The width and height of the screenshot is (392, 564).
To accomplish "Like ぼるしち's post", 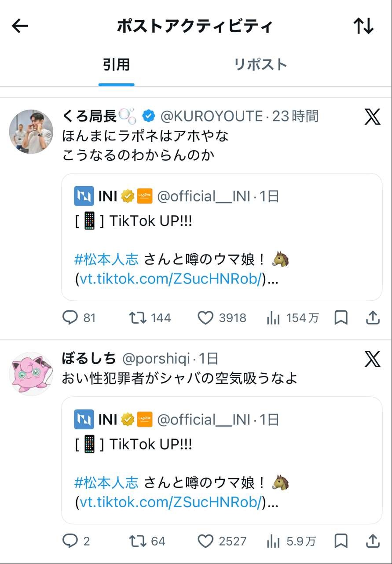I will (x=205, y=541).
